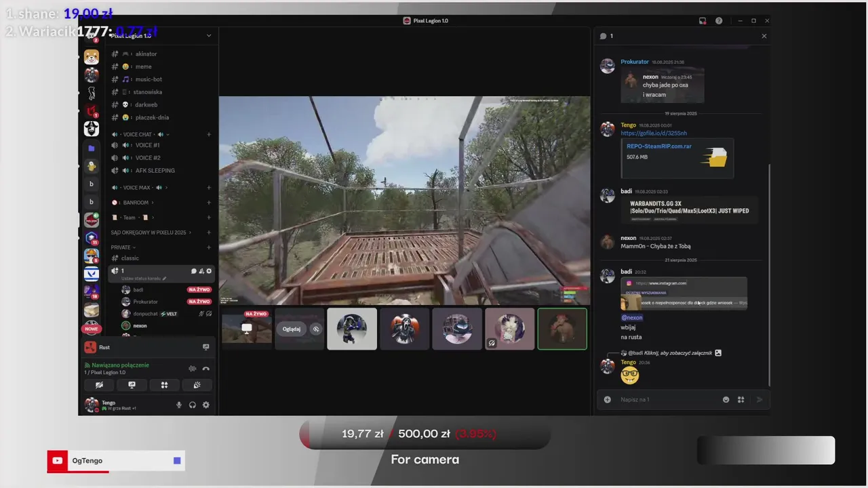Select the highlighted white participant tile

tap(352, 329)
